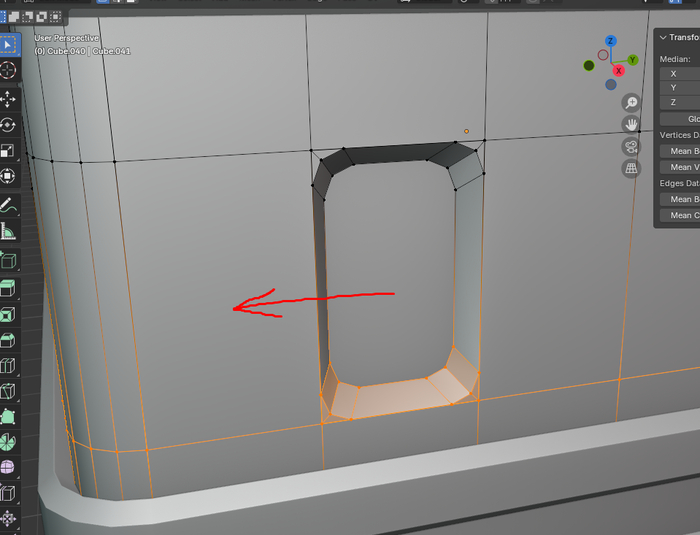Pick the Rotate tool
700x535 pixels.
tap(8, 125)
